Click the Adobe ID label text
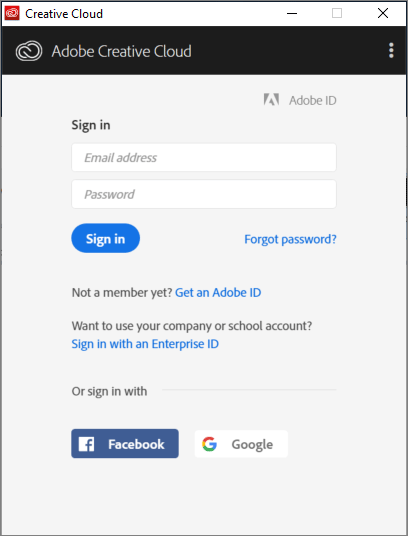The image size is (408, 536). [x=313, y=100]
